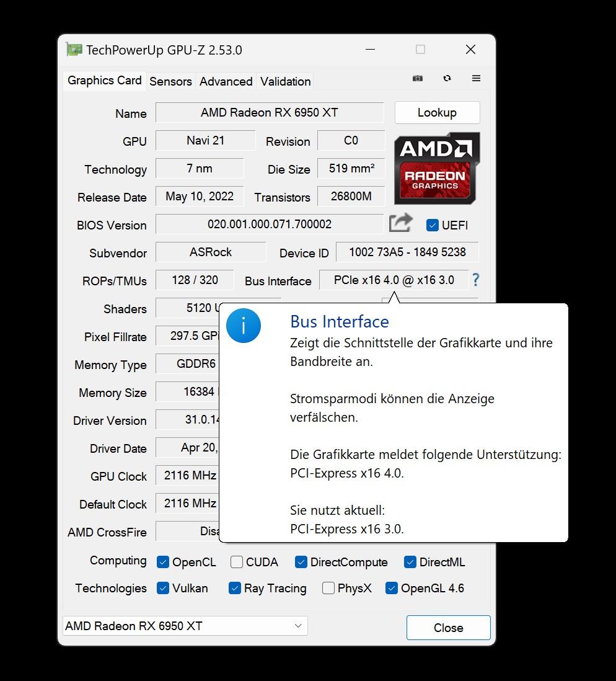Click the Driver Date field Apr 20

[x=188, y=447]
